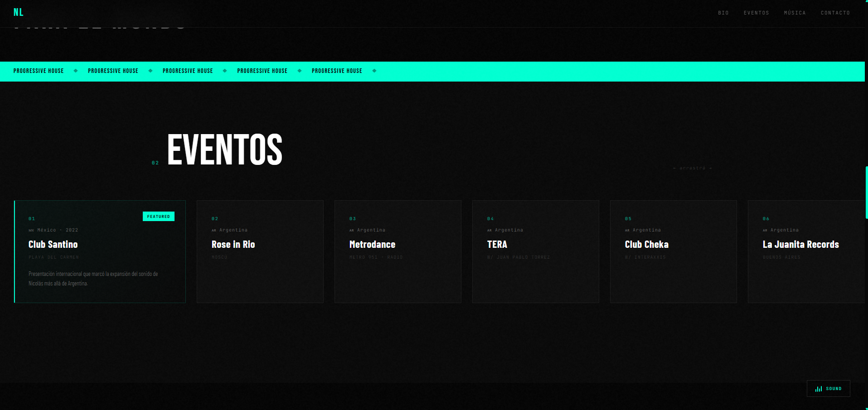Click the right arrow of the arrastrá hint
The height and width of the screenshot is (410, 868).
711,168
